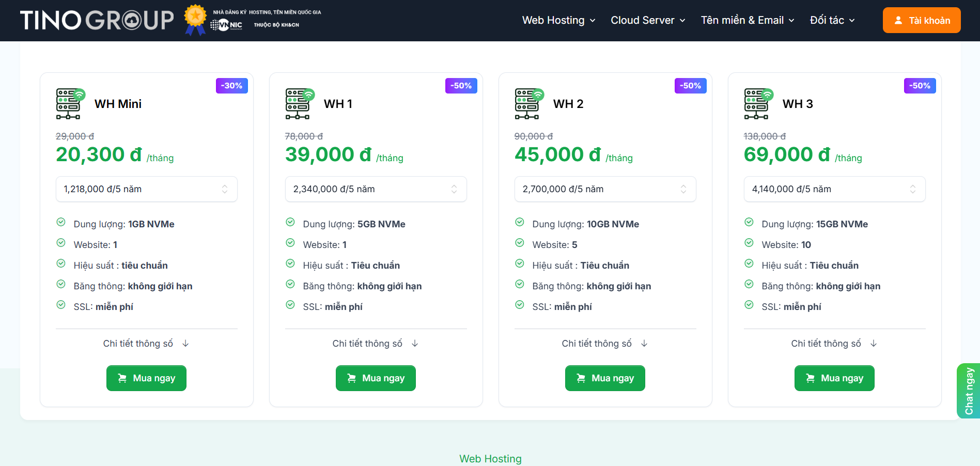This screenshot has width=980, height=466.
Task: Click the green checkmark beside WH 3 SSL
Action: coord(749,305)
